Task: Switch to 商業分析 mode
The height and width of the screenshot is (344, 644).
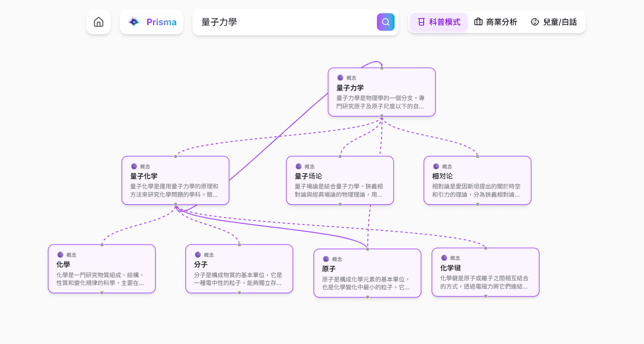Action: tap(496, 22)
